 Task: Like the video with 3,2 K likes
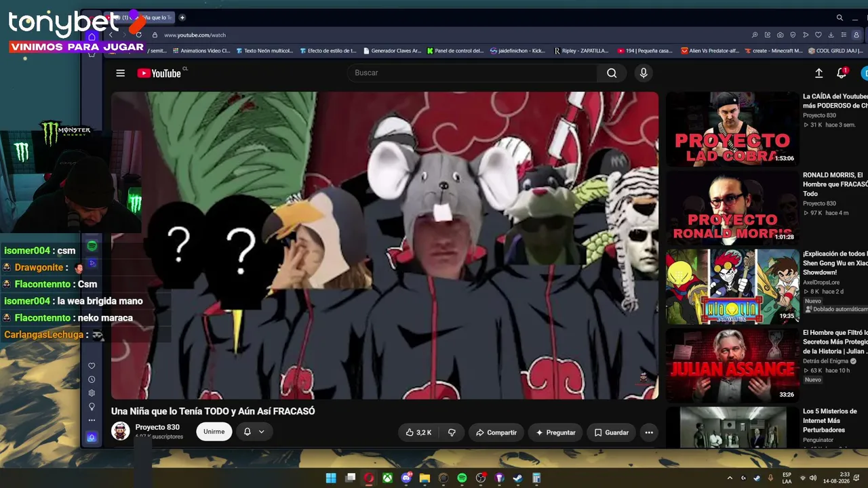coord(418,432)
